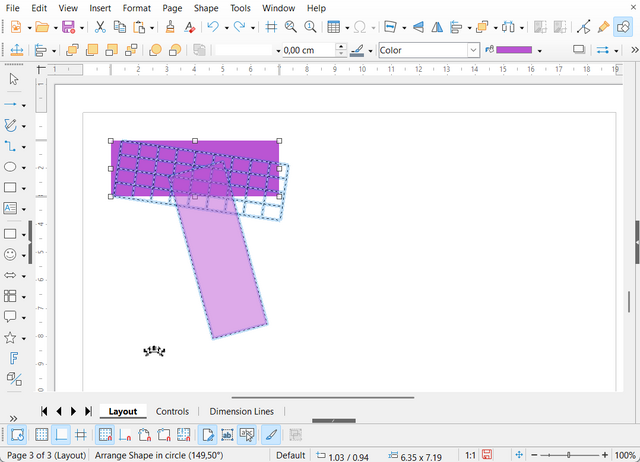Select the Zoom & Pan magnifier
Viewport: 640px width, 462px height.
tap(290, 27)
